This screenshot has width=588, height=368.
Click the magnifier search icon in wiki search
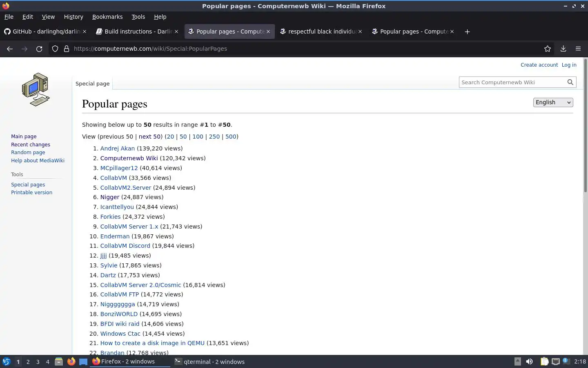tap(570, 82)
